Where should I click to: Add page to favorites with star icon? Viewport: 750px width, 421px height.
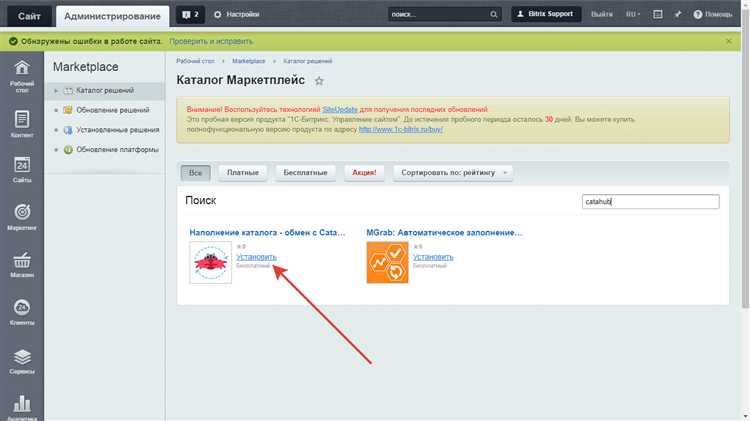pyautogui.click(x=319, y=81)
